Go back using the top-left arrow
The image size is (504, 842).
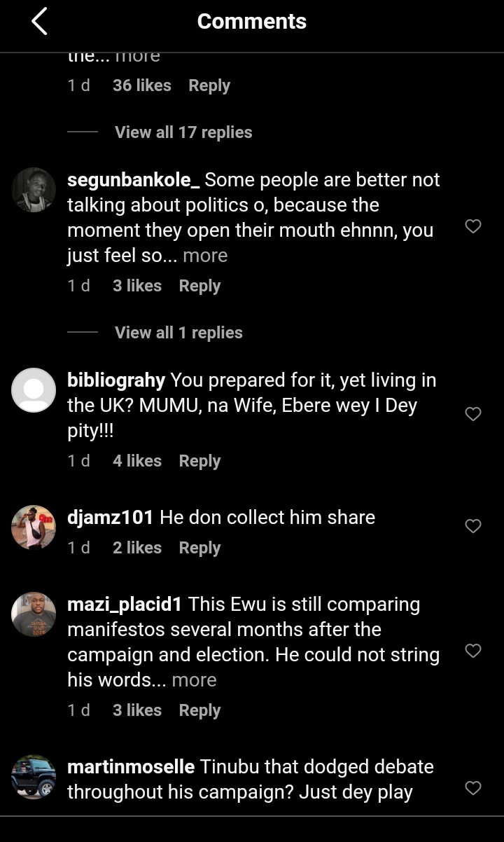click(39, 22)
